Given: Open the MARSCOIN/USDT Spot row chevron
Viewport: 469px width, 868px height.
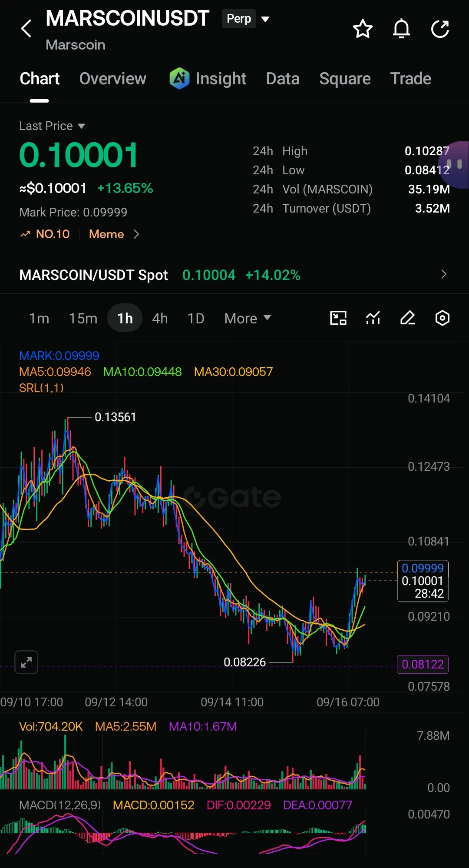Looking at the screenshot, I should click(443, 274).
